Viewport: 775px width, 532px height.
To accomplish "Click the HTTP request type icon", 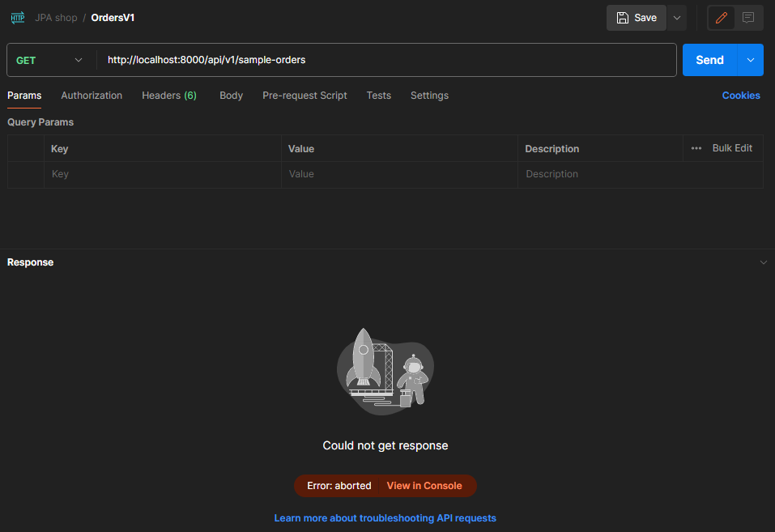I will [18, 18].
